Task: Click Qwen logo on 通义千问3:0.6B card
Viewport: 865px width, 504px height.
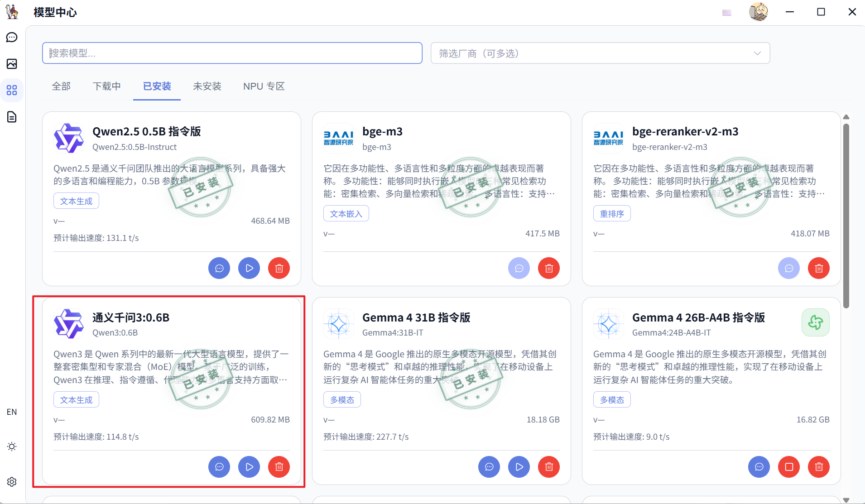Action: point(68,324)
